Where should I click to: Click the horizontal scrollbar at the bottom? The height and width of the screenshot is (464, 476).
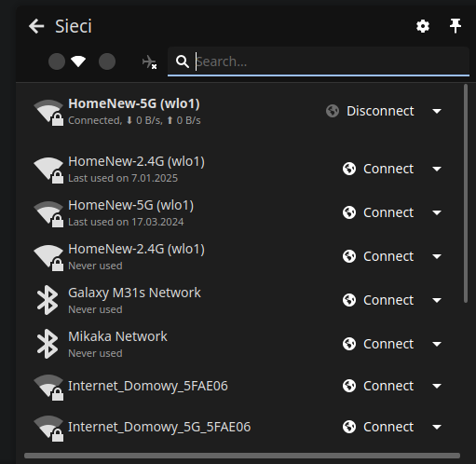coord(242,456)
